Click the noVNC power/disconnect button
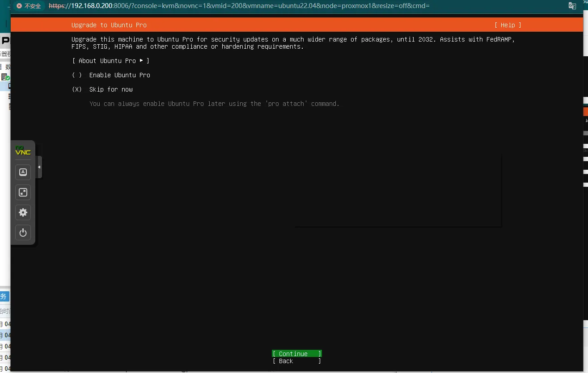 pyautogui.click(x=23, y=232)
